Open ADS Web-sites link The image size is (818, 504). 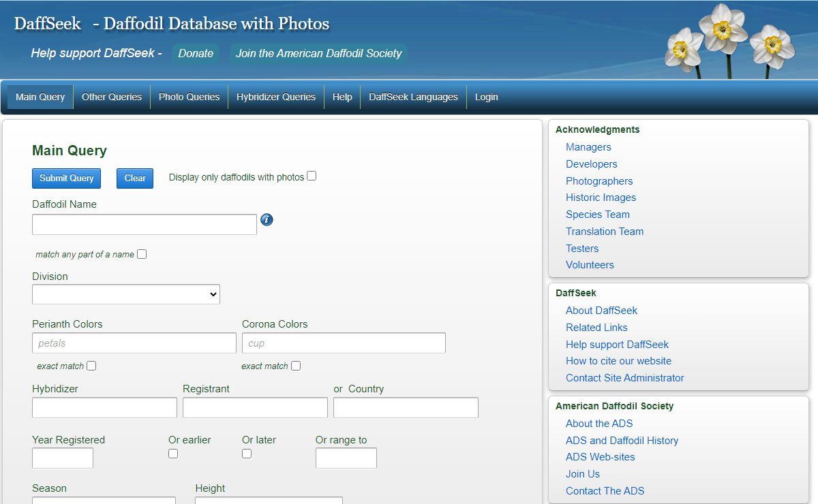tap(600, 457)
